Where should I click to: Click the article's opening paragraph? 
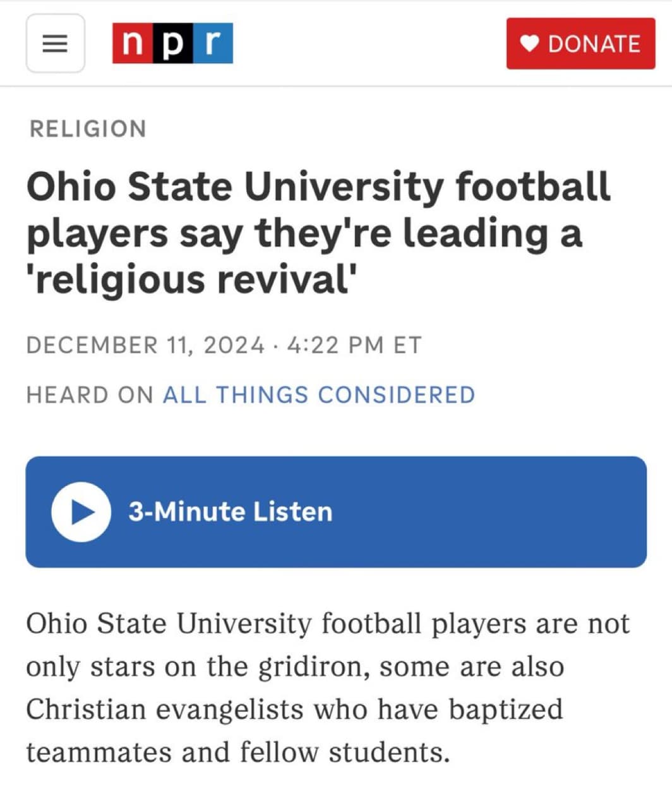coord(328,688)
